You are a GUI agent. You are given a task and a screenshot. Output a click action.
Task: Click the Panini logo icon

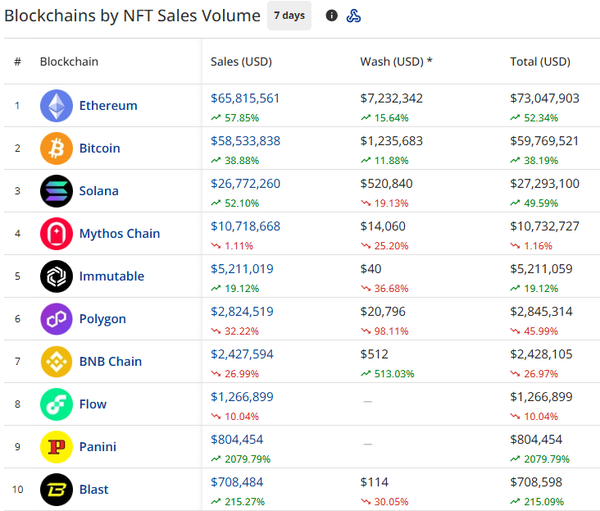(x=56, y=447)
